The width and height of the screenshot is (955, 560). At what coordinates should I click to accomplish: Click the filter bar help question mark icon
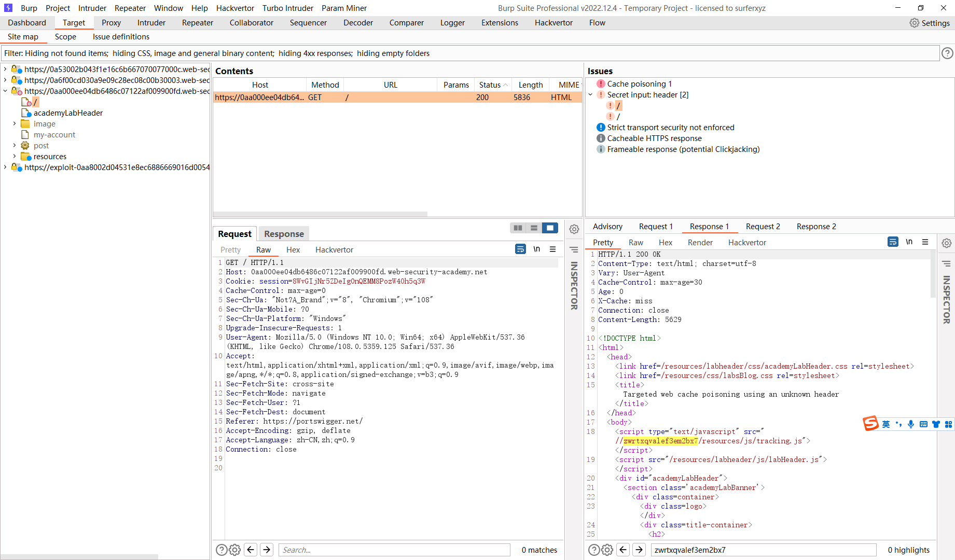[947, 53]
